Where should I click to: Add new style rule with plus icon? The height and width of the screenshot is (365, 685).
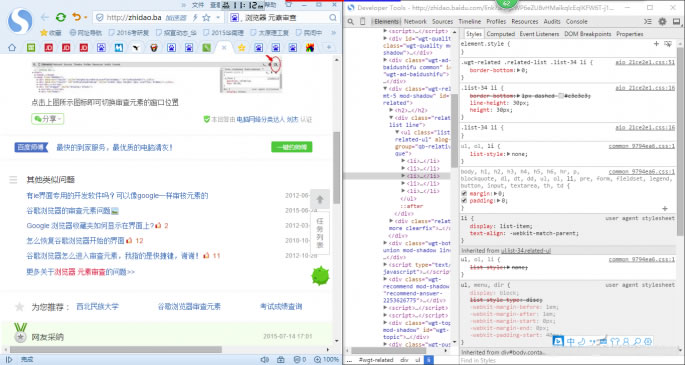pos(656,44)
